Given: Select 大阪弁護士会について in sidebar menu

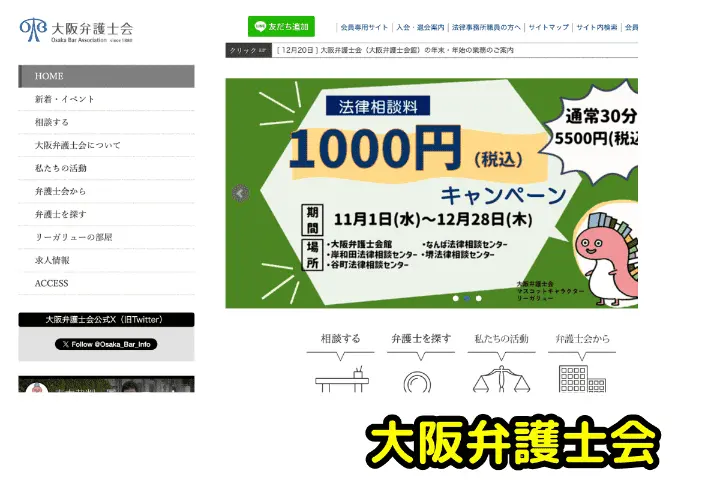Looking at the screenshot, I should click(x=106, y=145).
